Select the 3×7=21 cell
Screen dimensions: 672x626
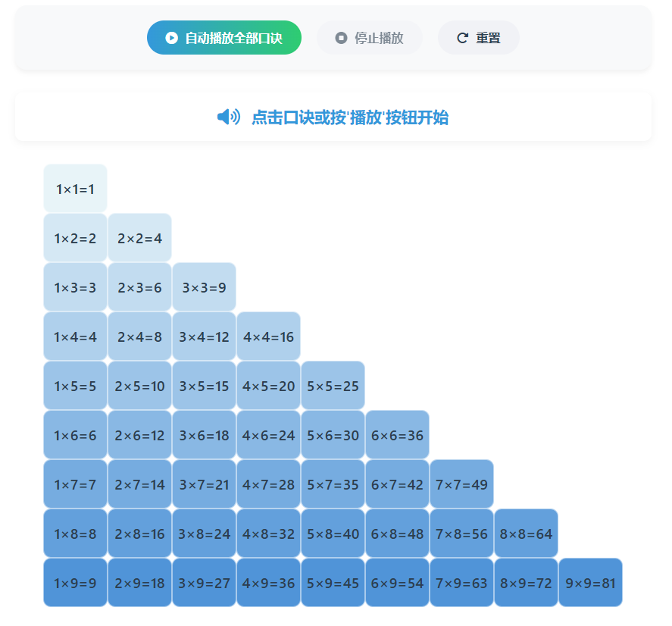(204, 484)
